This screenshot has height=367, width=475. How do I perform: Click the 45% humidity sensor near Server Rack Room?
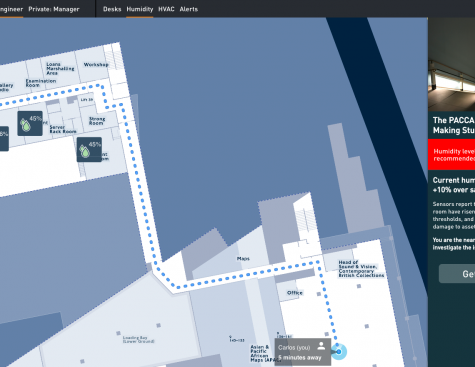[30, 123]
